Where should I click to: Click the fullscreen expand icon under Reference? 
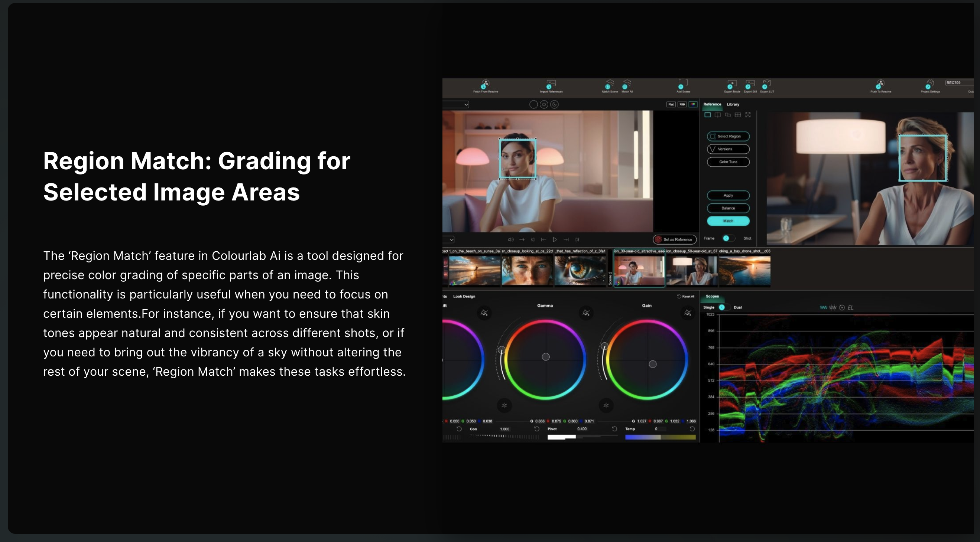748,115
